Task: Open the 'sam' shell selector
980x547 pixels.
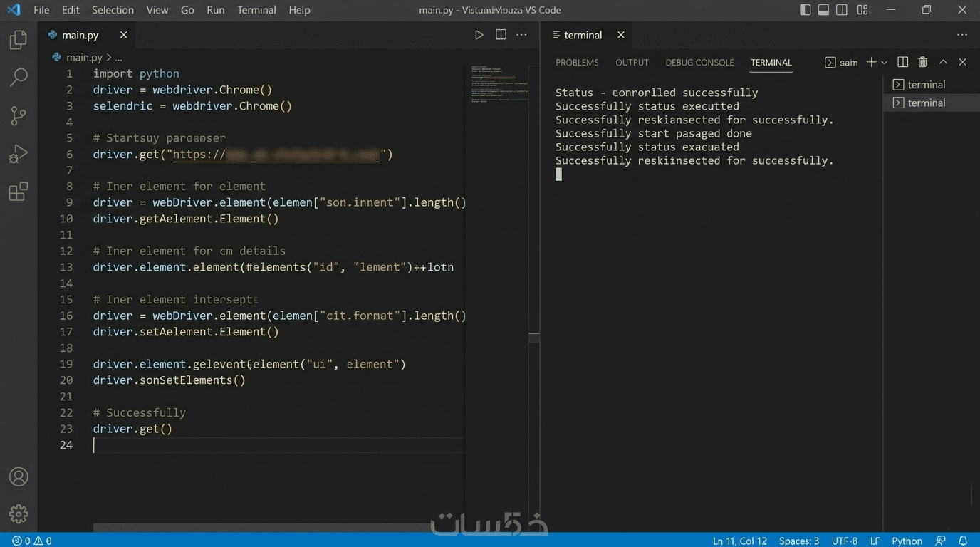Action: click(841, 63)
